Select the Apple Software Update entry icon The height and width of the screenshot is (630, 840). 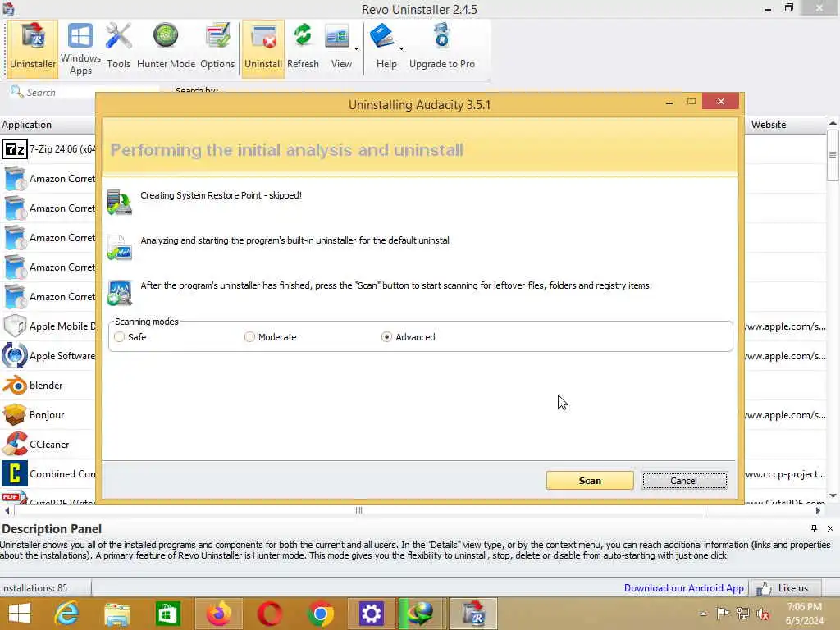tap(15, 355)
